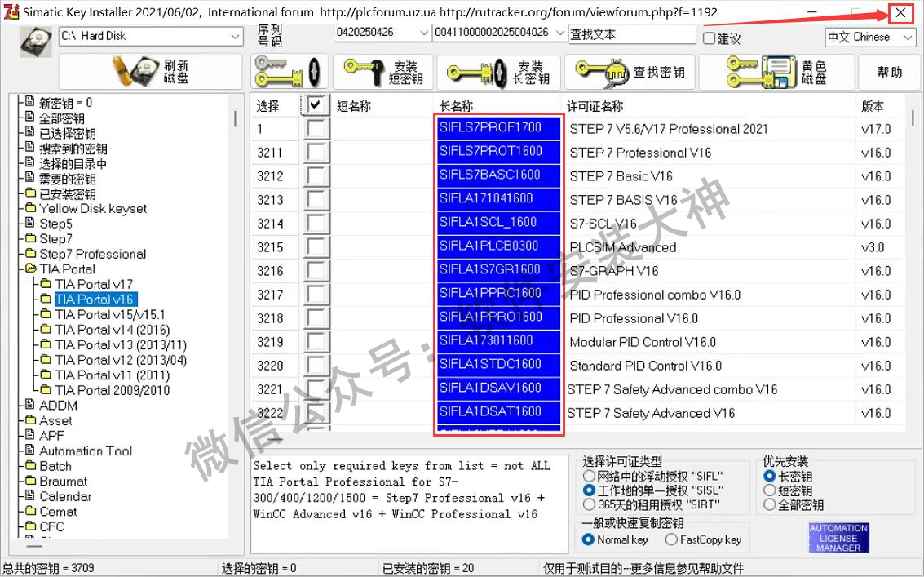Viewport: 924px width, 577px height.
Task: Select TIA Portal v15/v15.1 in the tree
Action: tap(110, 314)
